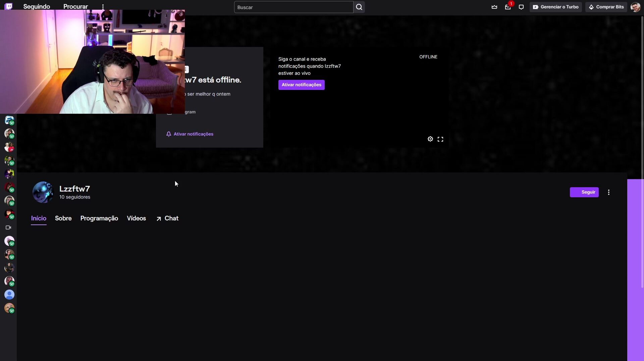The image size is (644, 361).
Task: Open the top navigation more-options dots
Action: coord(103,7)
